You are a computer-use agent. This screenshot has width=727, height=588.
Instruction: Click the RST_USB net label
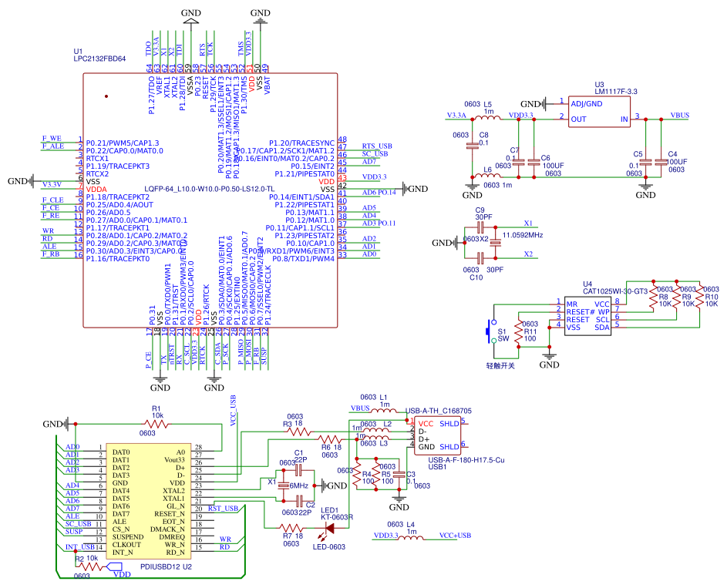223,509
